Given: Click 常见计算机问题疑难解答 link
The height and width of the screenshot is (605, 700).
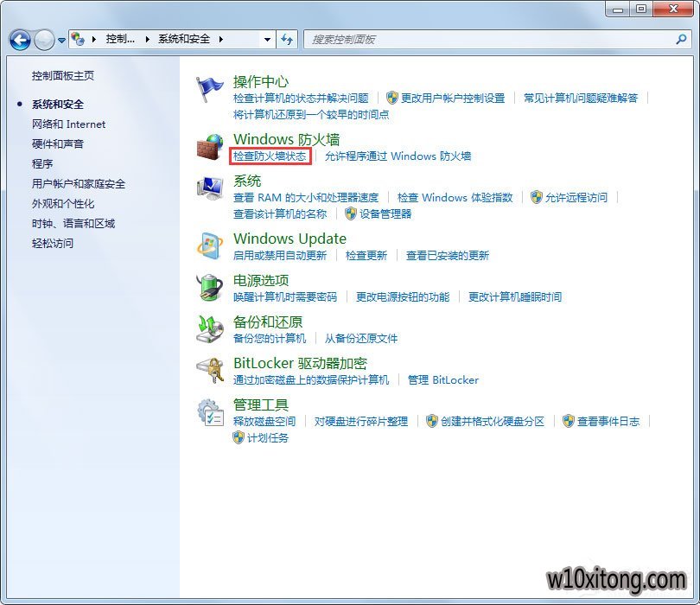Looking at the screenshot, I should coord(581,98).
